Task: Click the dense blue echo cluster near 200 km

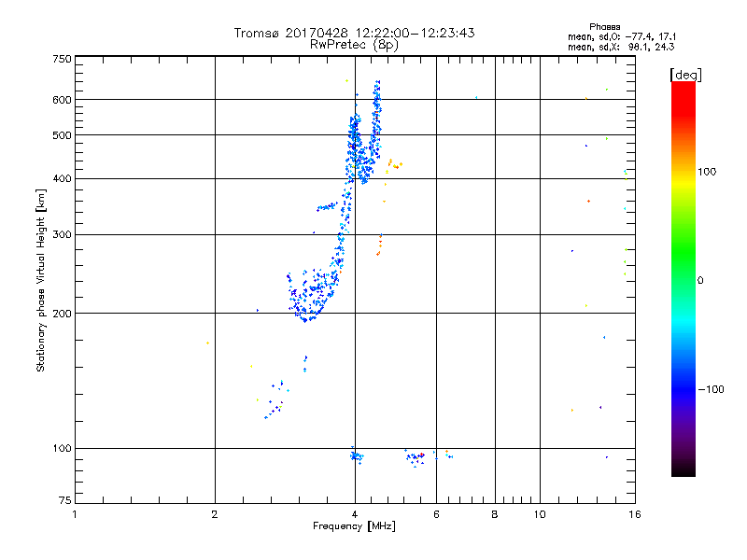Action: point(312,296)
